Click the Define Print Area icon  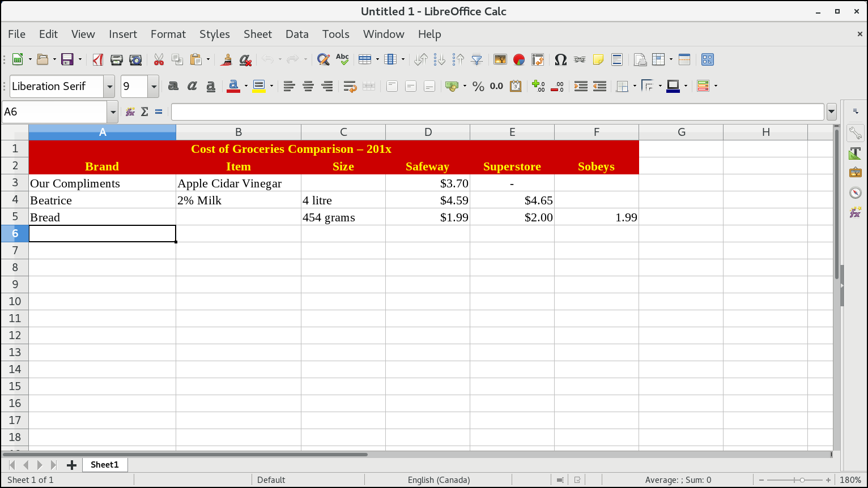click(x=640, y=59)
